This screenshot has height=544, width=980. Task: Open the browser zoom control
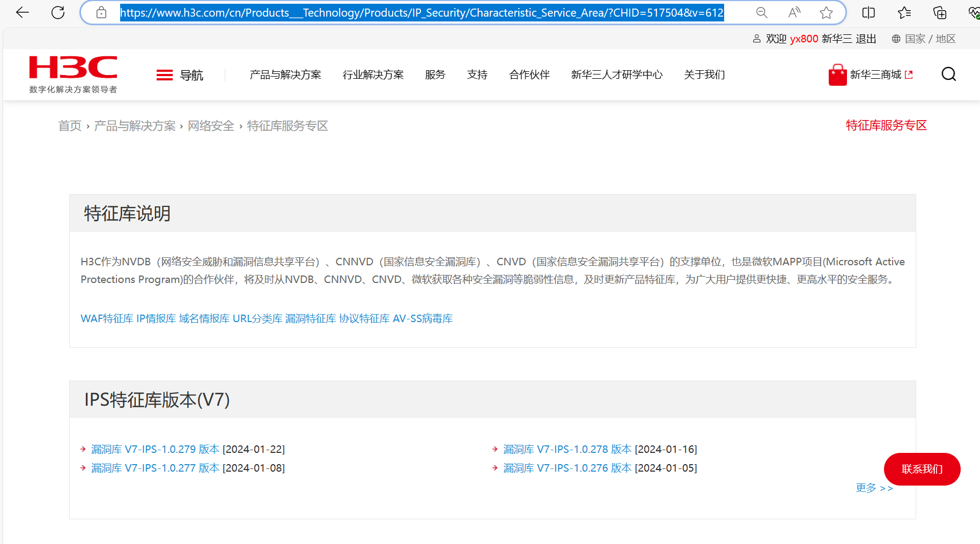(x=762, y=12)
